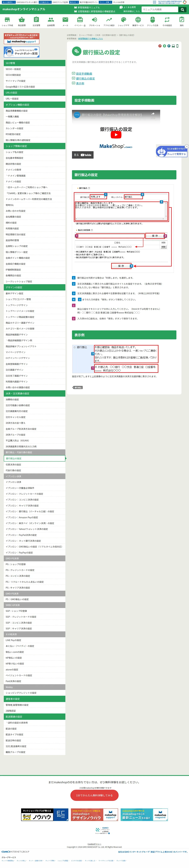Image resolution: width=189 pixels, height=868 pixels.
Task: Collapse the ショップ情報の設定 sidebar section
Action: pyautogui.click(x=34, y=146)
